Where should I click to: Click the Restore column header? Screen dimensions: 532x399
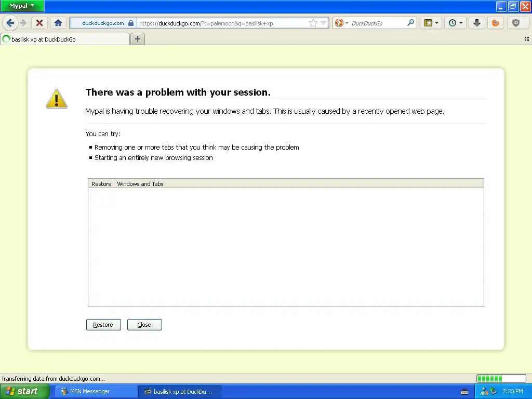coord(101,183)
